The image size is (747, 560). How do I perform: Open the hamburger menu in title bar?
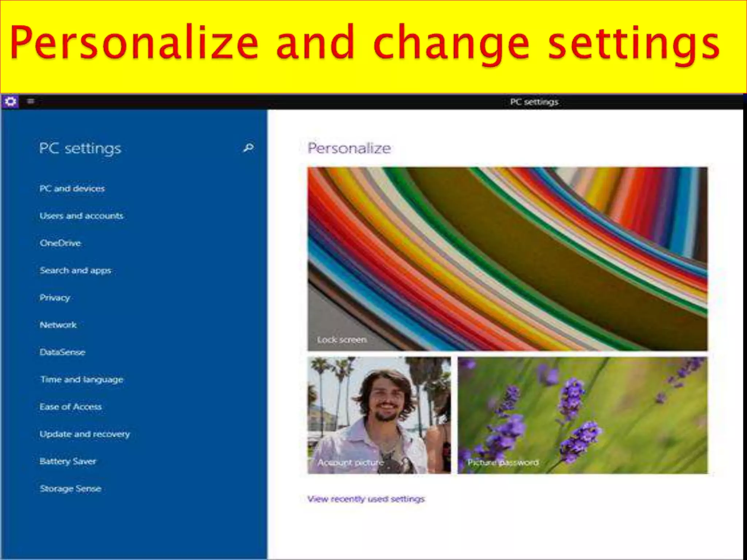point(31,101)
